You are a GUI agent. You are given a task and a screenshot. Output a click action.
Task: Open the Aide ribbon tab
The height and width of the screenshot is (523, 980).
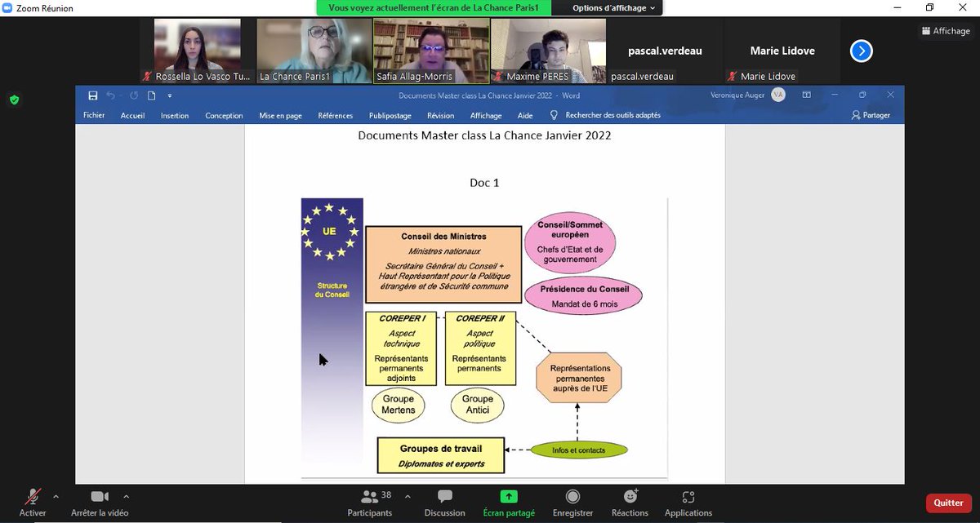click(x=525, y=115)
